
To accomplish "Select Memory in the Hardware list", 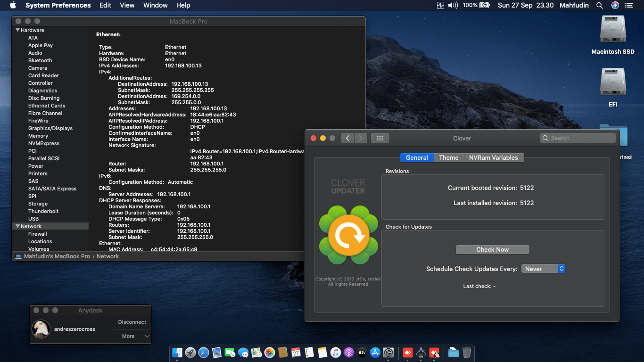I will pyautogui.click(x=38, y=136).
